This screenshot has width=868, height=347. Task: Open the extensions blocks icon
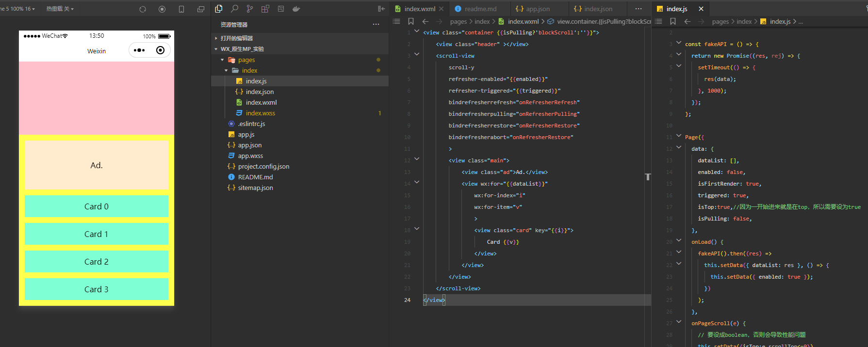[x=265, y=9]
